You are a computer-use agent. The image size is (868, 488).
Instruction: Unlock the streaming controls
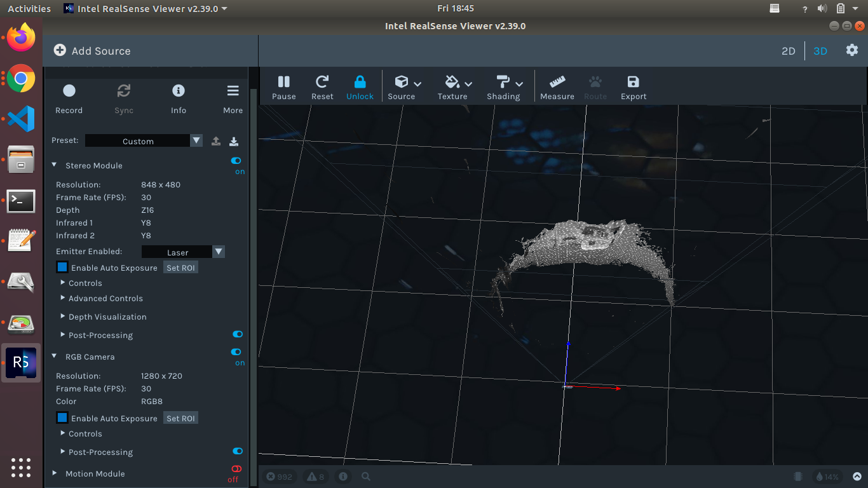360,86
